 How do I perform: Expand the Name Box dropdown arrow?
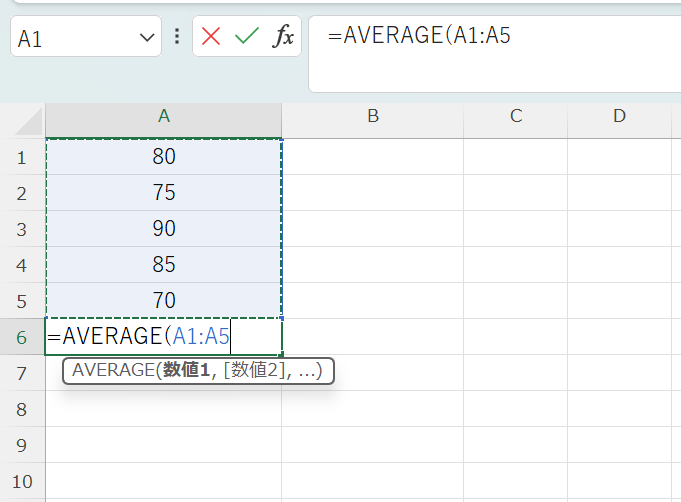(147, 38)
